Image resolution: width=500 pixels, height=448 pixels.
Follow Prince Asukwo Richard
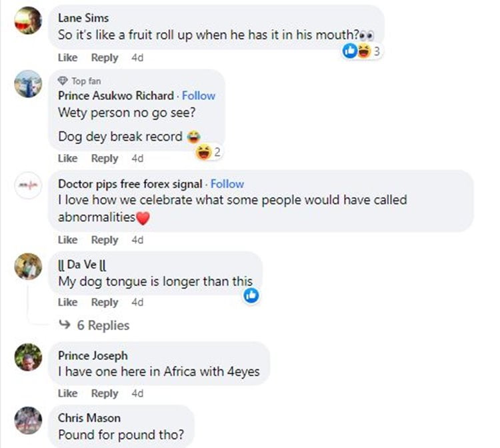(x=199, y=95)
